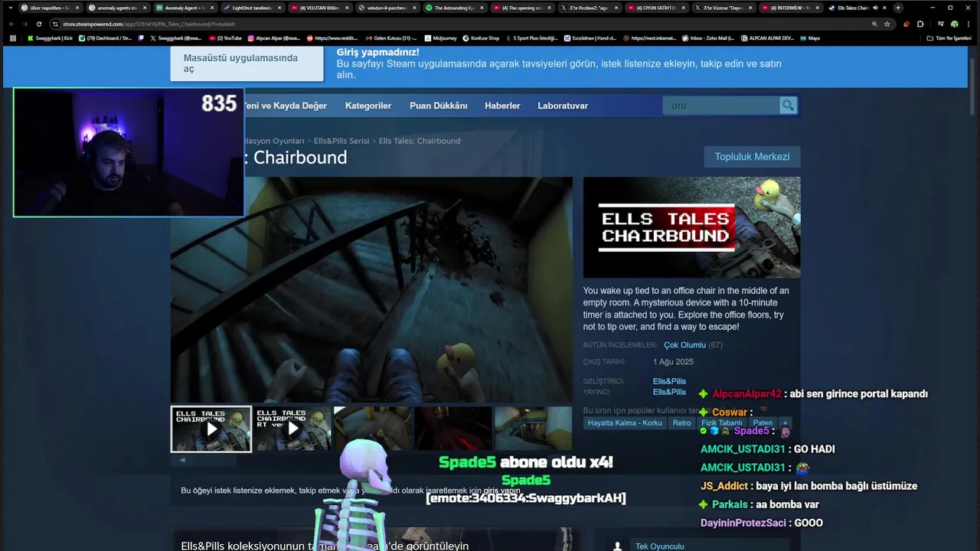Viewport: 980px width, 551px height.
Task: Switch to İNTERWİEW YouTube tab
Action: 791,8
